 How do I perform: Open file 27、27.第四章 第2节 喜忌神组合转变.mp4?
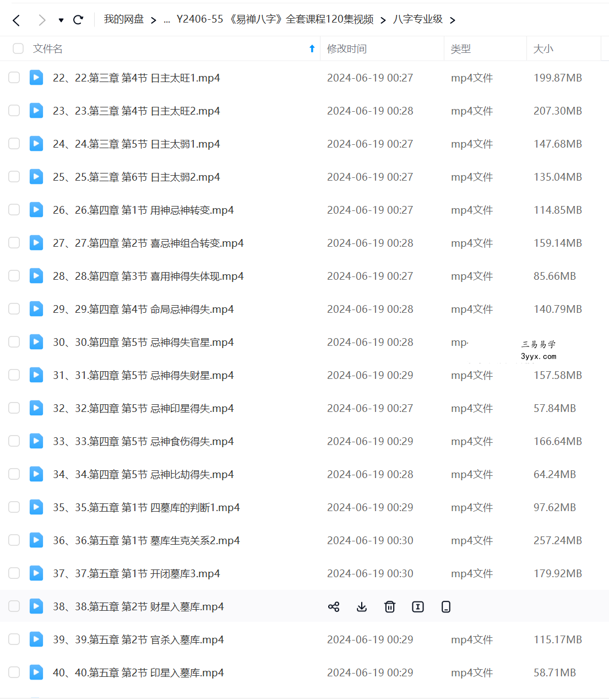[x=148, y=243]
